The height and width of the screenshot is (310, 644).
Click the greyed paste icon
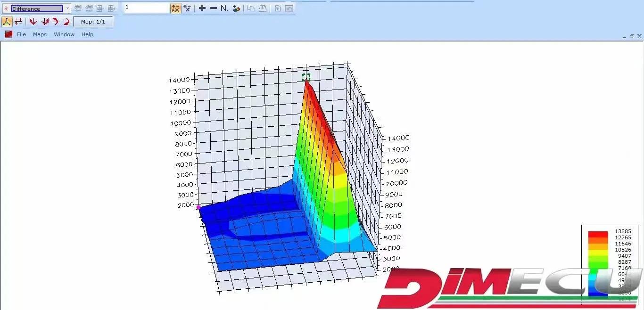coord(263,8)
